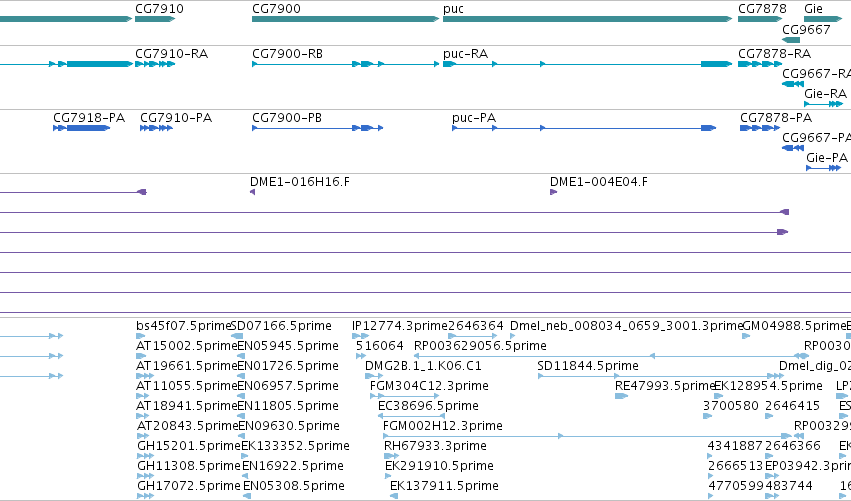Click EST IP12774.3prime
Viewport: 851px width, 501px height.
(x=399, y=326)
